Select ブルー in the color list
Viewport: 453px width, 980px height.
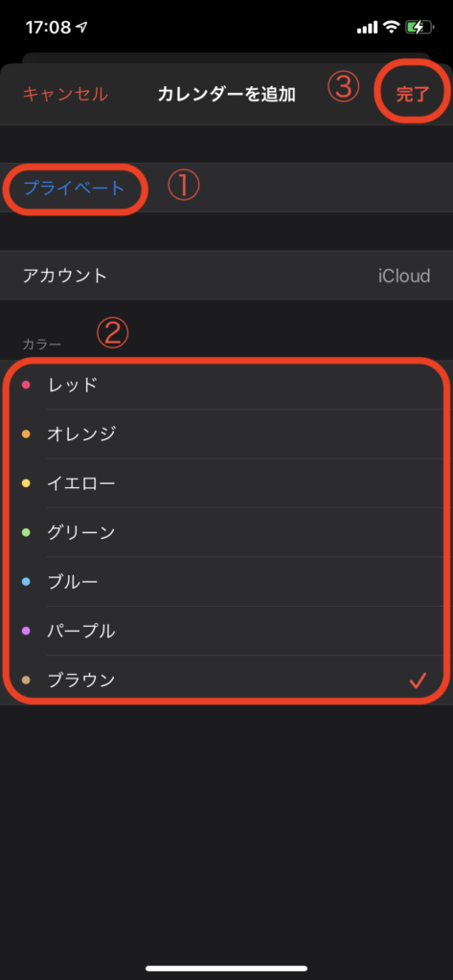[x=226, y=582]
